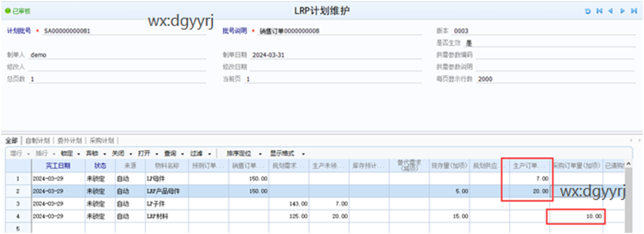Click the 采购订单量(加项) column header
644x234 pixels.
pyautogui.click(x=576, y=166)
